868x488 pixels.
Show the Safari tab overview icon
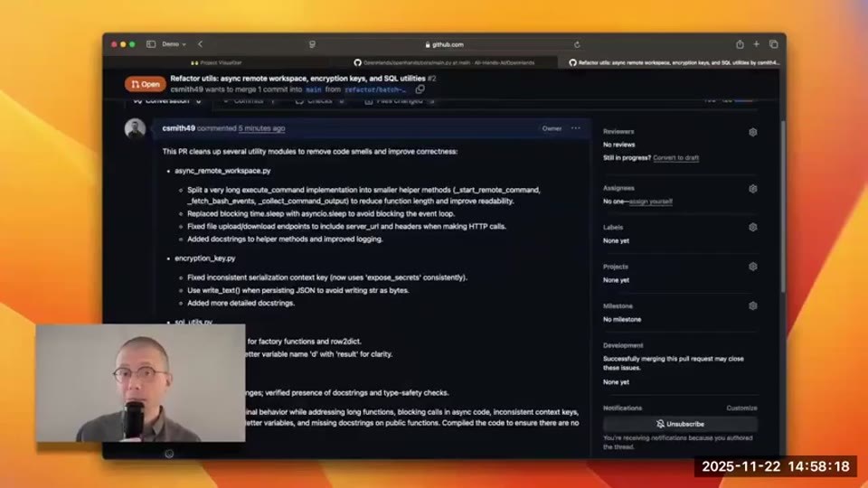[774, 44]
